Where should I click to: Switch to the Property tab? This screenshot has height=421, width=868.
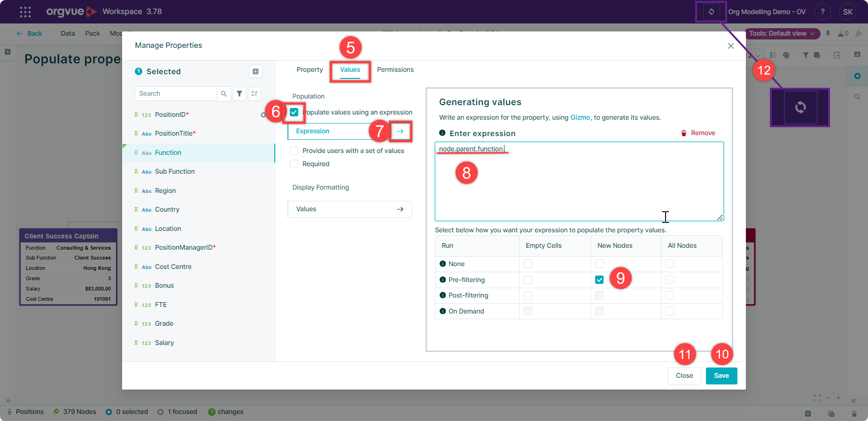[x=310, y=69]
